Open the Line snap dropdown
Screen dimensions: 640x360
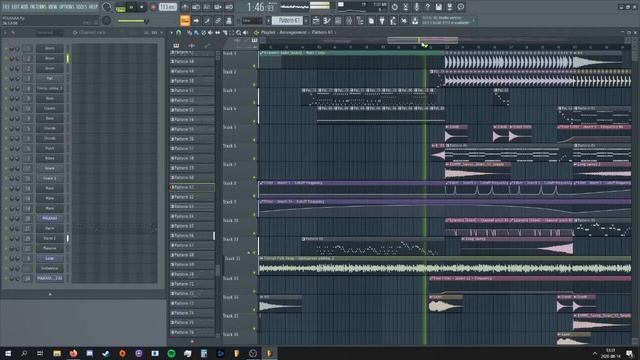252,20
